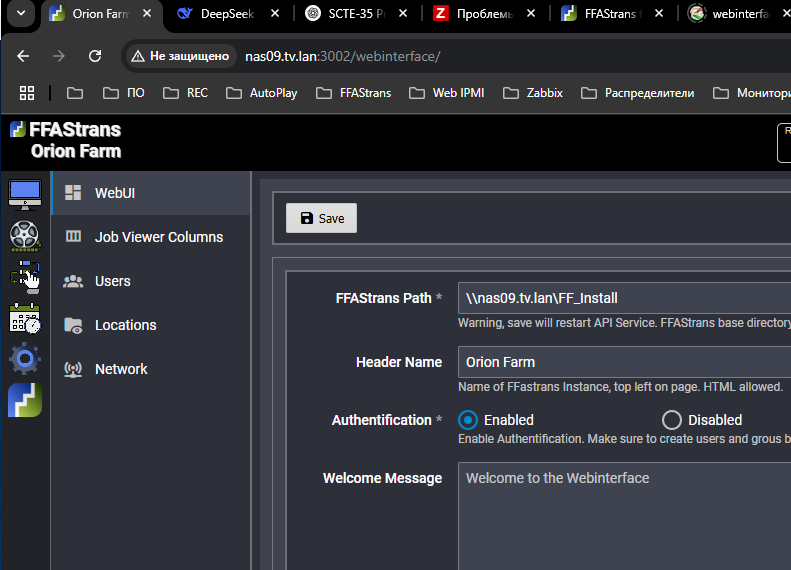The height and width of the screenshot is (570, 791).
Task: Open the REC bookmarks folder
Action: pos(185,93)
